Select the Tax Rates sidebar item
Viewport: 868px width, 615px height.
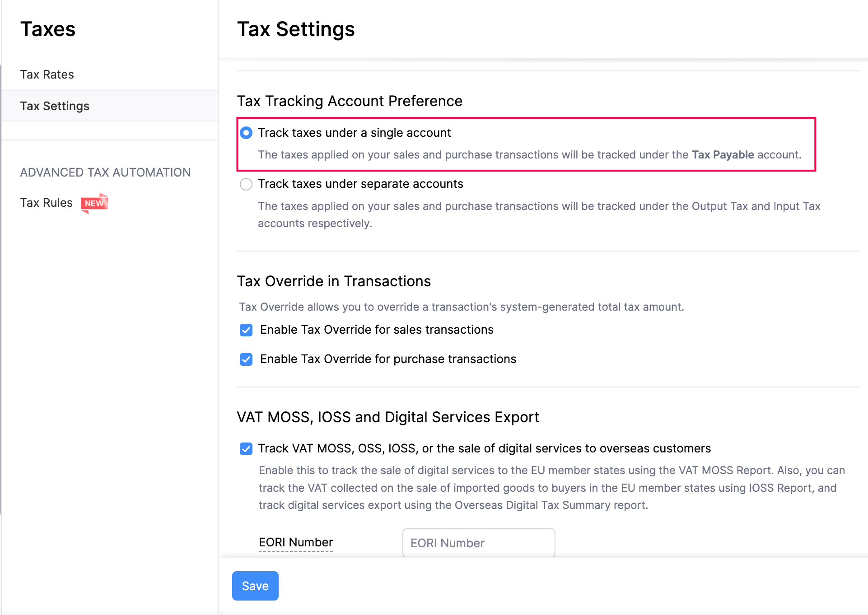tap(47, 74)
